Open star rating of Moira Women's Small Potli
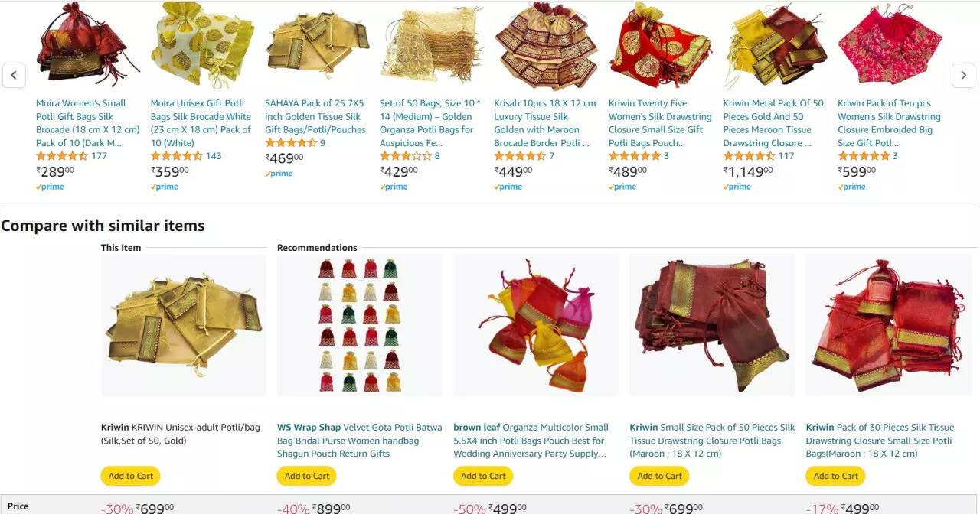This screenshot has height=514, width=980. pos(62,156)
